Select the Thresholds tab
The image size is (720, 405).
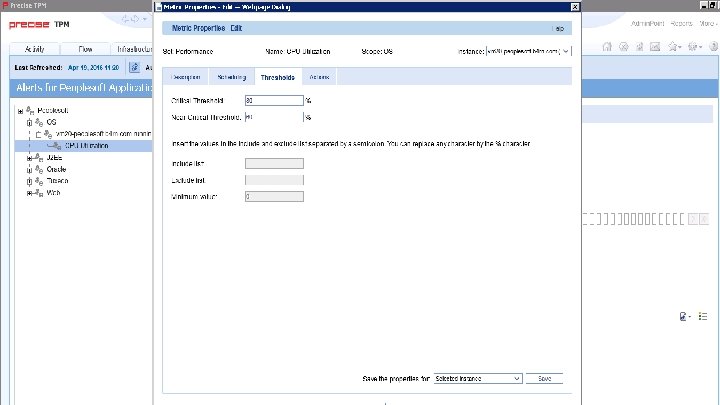[x=278, y=77]
